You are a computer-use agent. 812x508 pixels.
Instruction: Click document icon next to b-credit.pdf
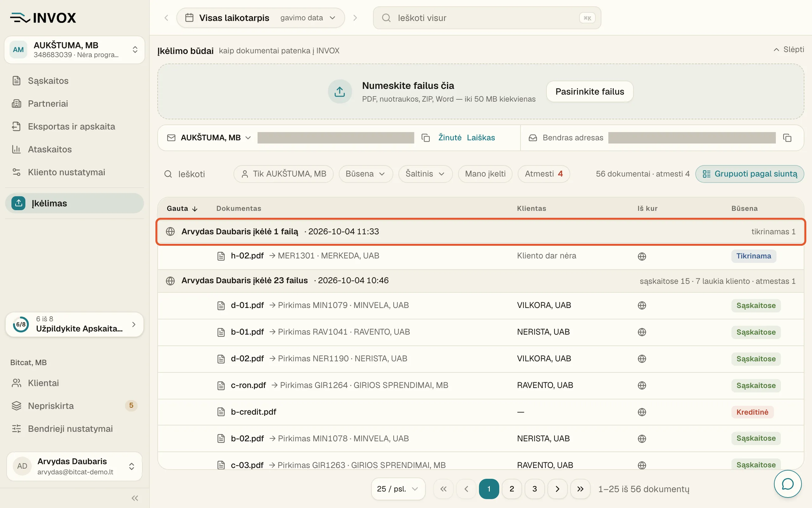221,412
